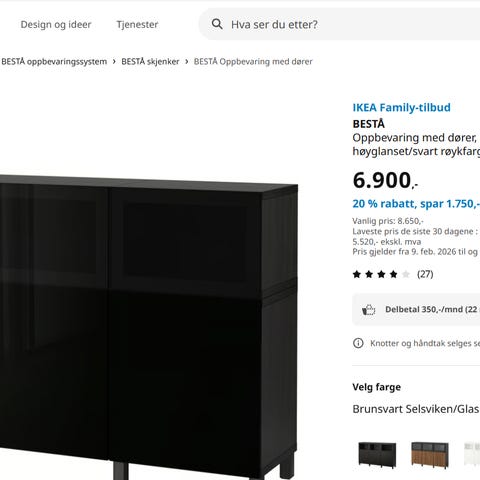Open the IKEA Family-tilbud link
Image resolution: width=480 pixels, height=480 pixels.
coord(401,107)
